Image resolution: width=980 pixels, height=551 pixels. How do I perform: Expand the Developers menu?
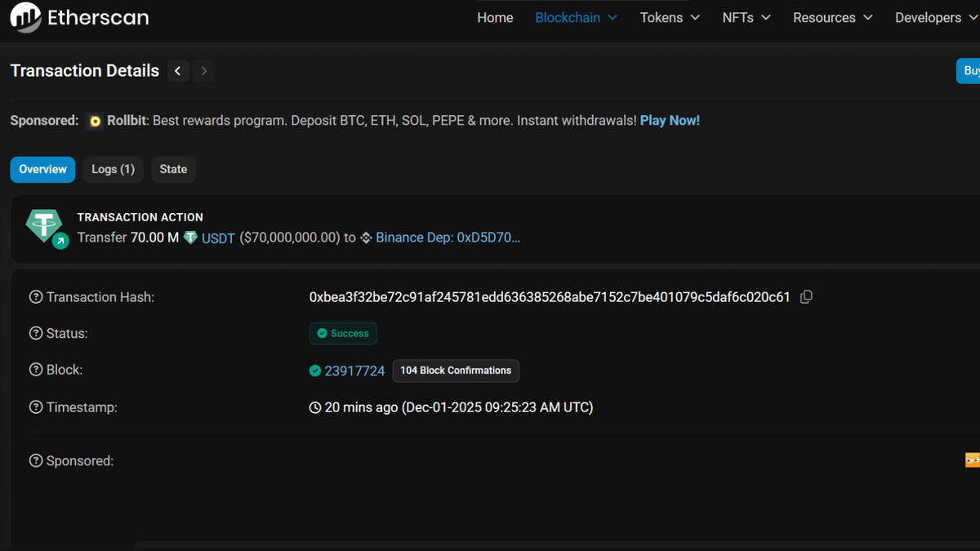tap(937, 17)
